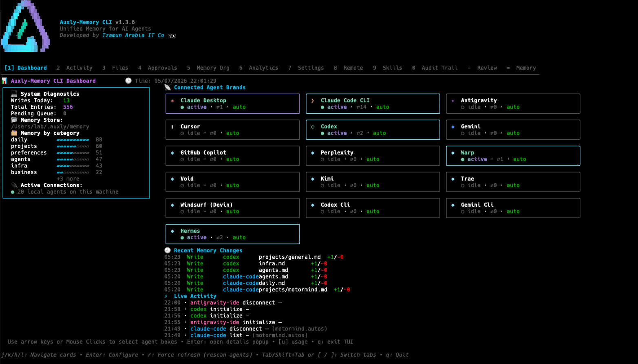Click the projects/general.md change entry
This screenshot has height=364, width=638.
[254, 257]
